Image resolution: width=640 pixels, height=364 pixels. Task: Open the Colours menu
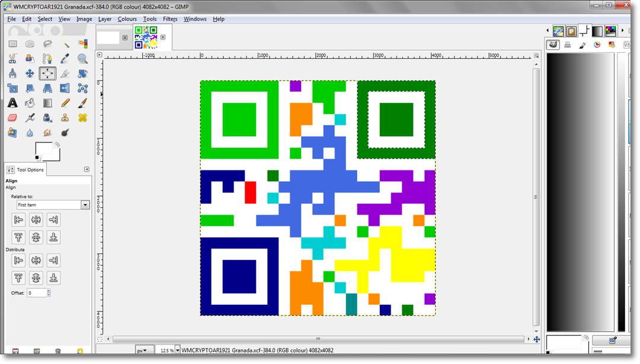click(127, 19)
